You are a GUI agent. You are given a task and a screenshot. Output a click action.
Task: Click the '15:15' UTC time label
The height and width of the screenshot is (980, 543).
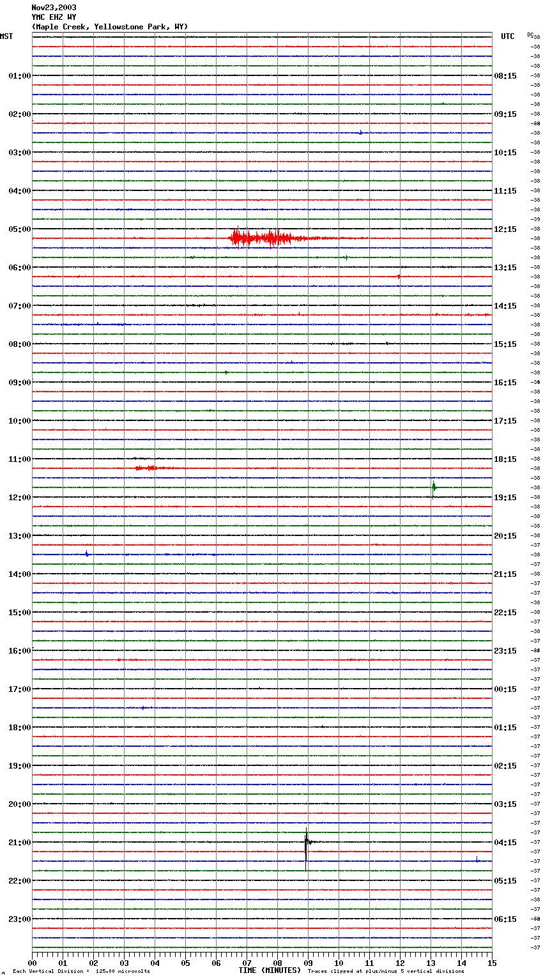coord(505,344)
